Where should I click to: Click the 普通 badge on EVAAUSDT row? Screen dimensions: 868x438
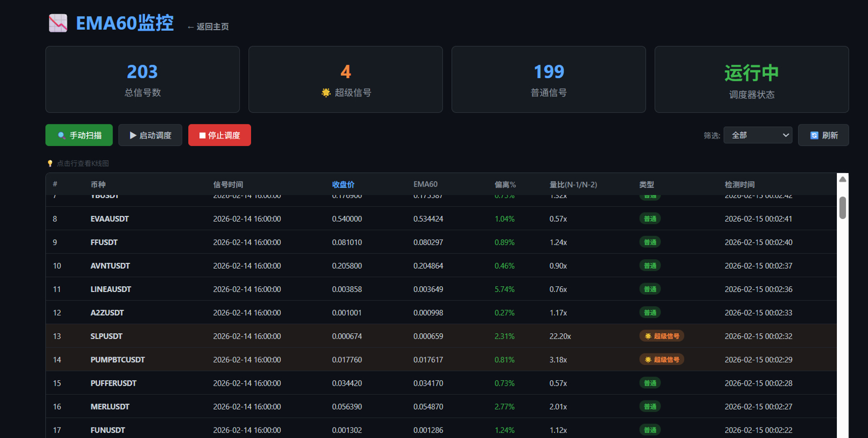pyautogui.click(x=650, y=219)
